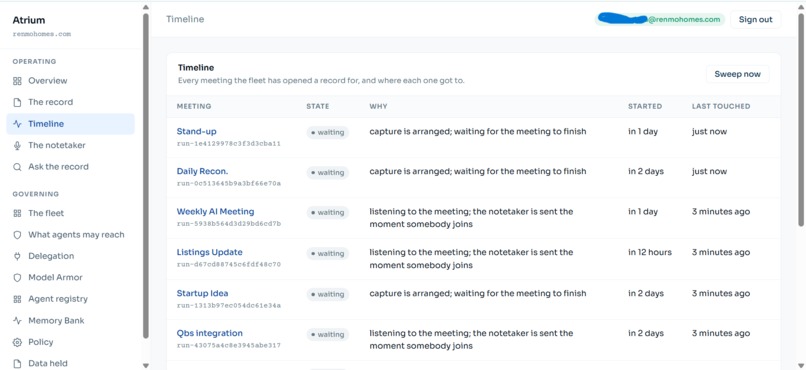Click the Model Armor shield icon
This screenshot has width=806, height=370.
click(17, 278)
